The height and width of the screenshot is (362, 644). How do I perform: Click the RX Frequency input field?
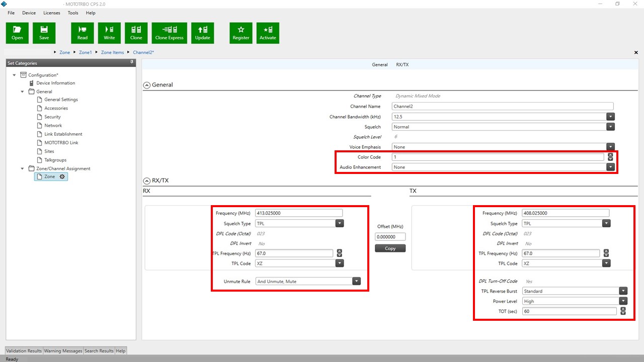click(298, 212)
